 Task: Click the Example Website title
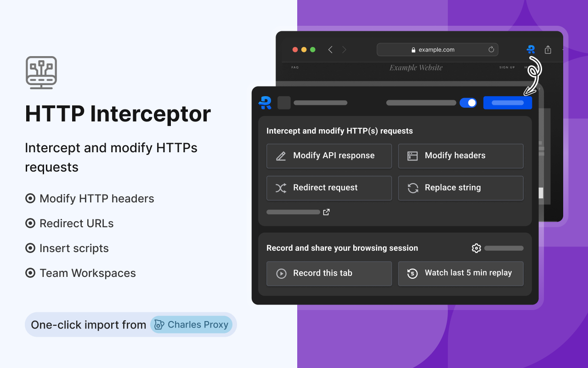[416, 68]
